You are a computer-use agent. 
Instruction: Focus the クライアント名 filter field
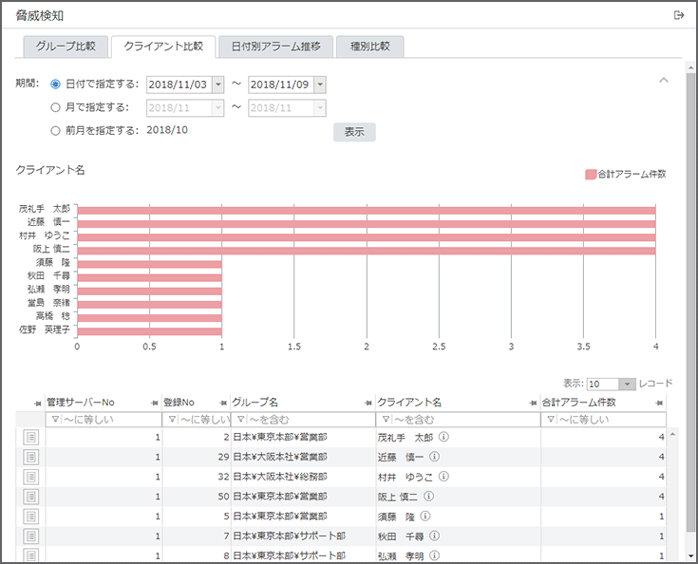tap(458, 419)
